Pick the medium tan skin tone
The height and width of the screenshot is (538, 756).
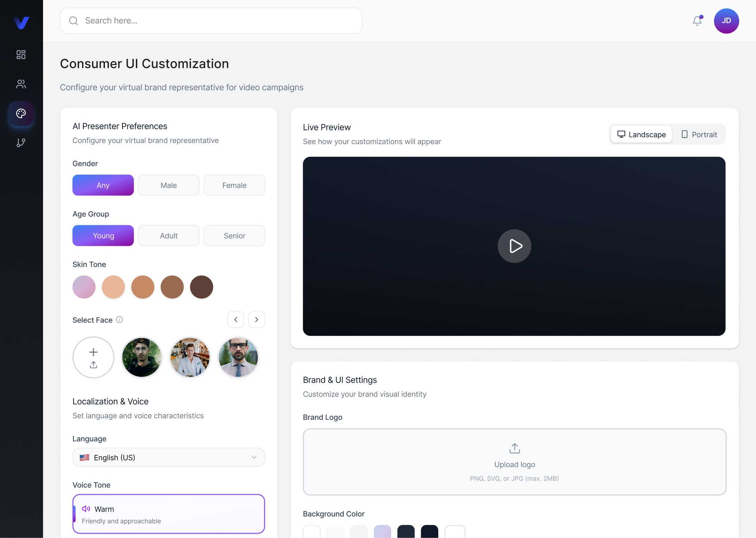coord(143,287)
